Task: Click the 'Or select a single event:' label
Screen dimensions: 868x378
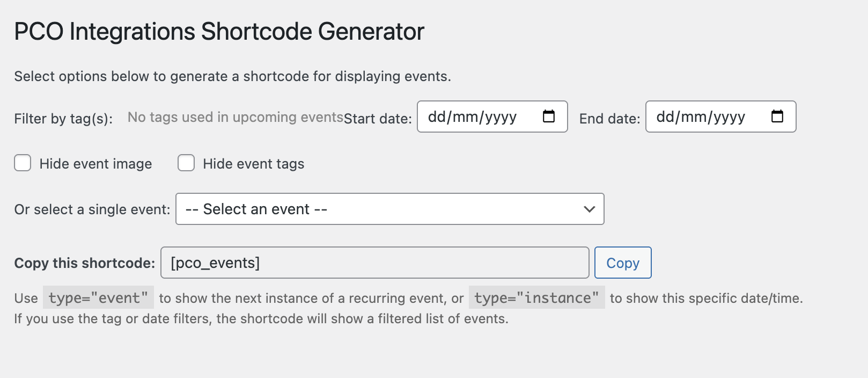Action: click(x=92, y=209)
